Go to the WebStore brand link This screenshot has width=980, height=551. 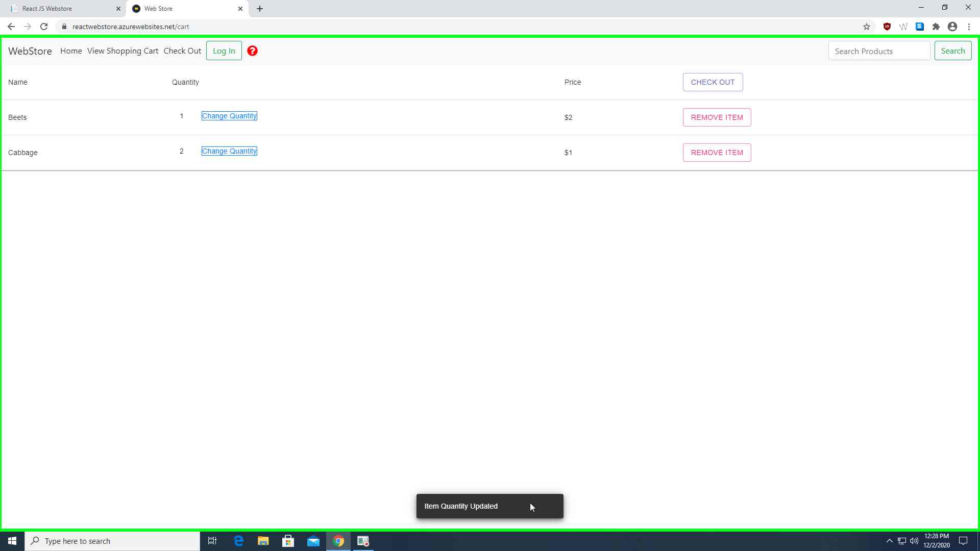coord(30,51)
